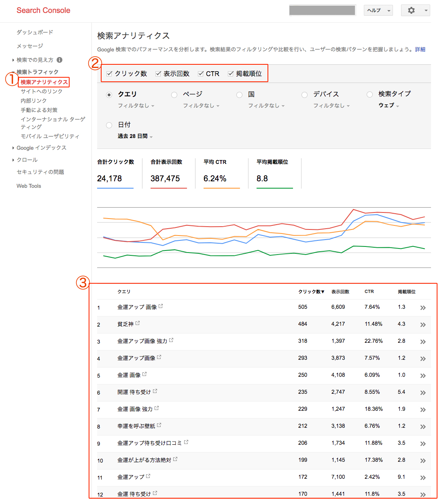Click double-arrow for row 4 金運アップ画像

pos(423,359)
